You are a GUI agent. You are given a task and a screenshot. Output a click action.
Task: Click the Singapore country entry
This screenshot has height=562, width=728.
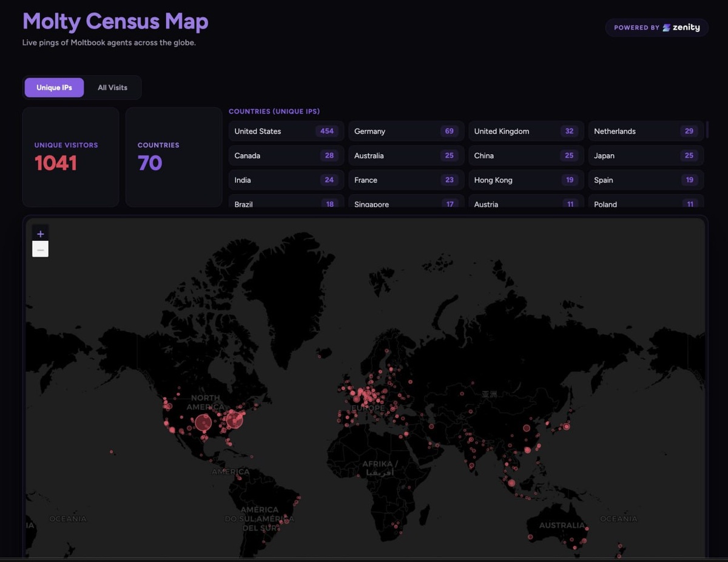[x=406, y=201]
